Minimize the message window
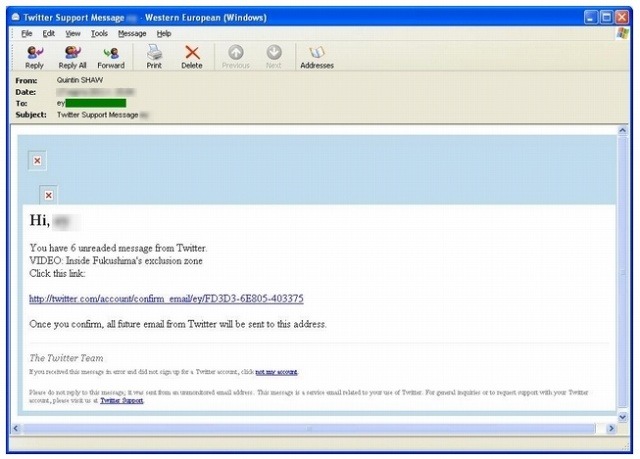 (x=591, y=17)
